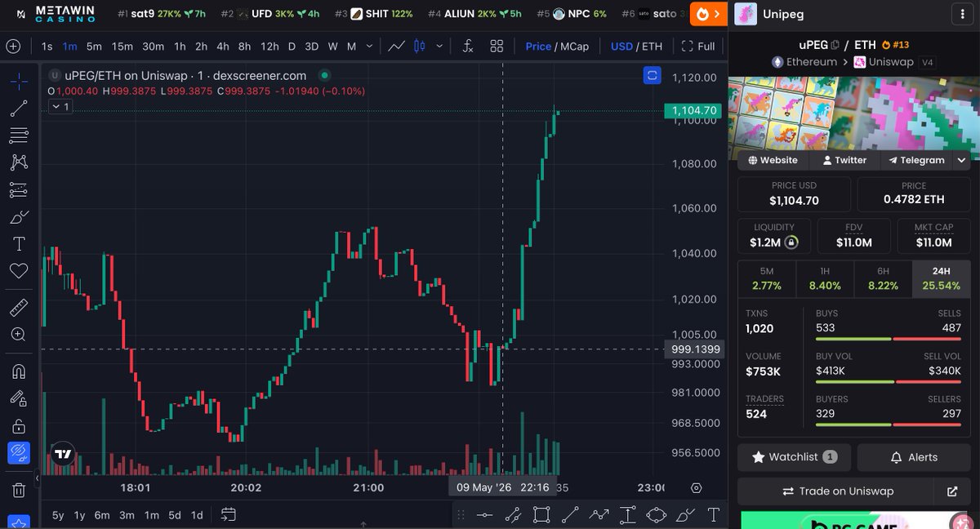Select the 6H stats tab
The image size is (980, 529).
[x=883, y=278]
